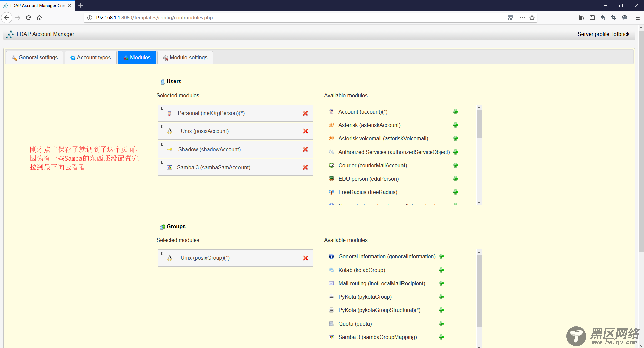
Task: Remove Personal (inetOrgPerson) module
Action: (x=305, y=113)
